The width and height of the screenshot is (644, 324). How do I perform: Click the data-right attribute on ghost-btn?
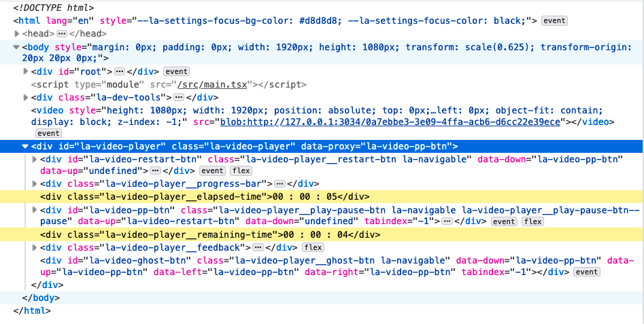[x=379, y=272]
